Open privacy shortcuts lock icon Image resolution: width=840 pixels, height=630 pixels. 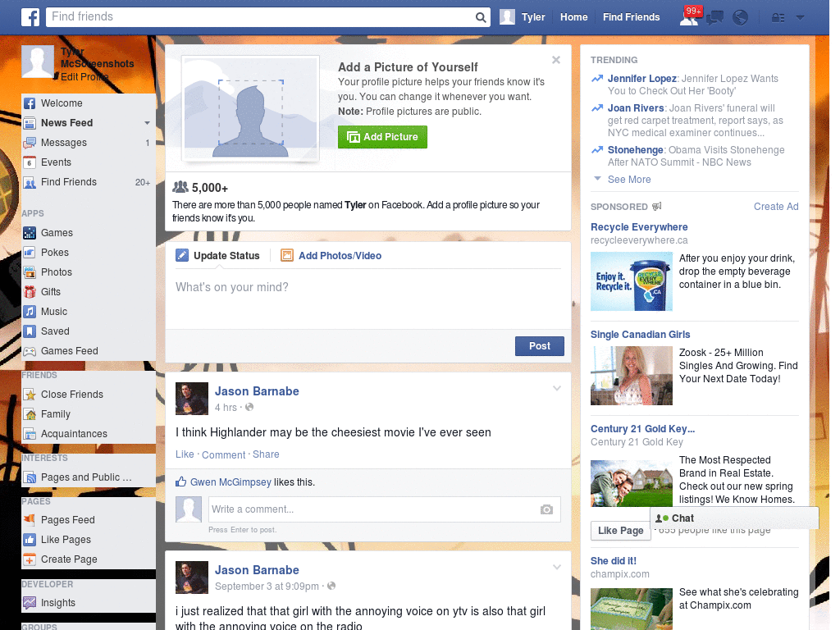[x=778, y=18]
